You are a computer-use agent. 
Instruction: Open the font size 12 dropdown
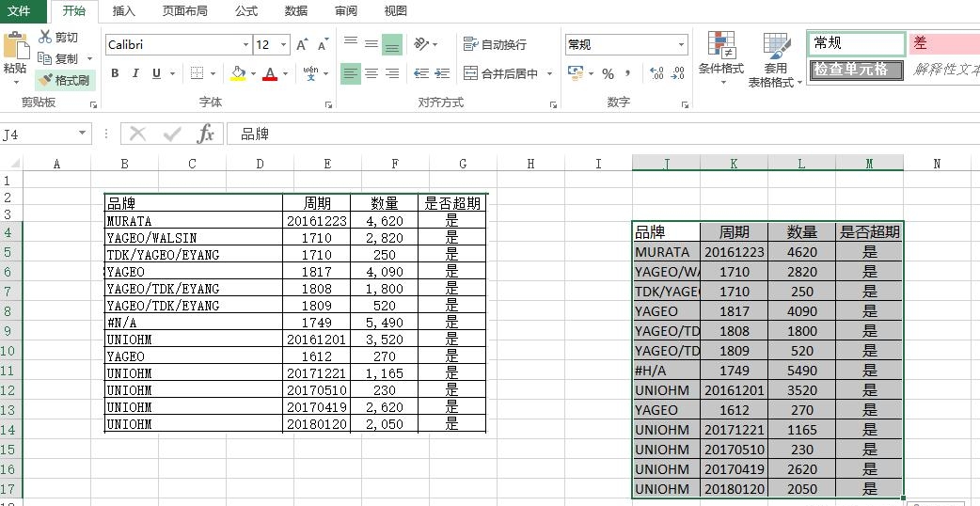tap(284, 44)
